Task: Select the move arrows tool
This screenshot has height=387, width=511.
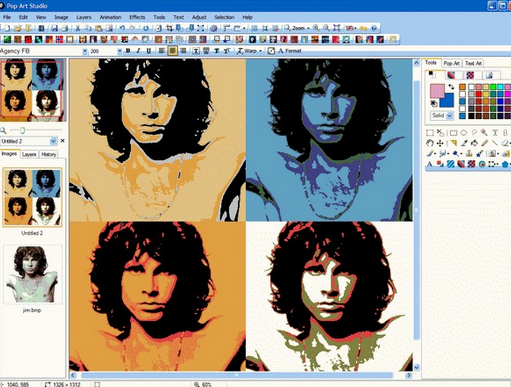Action: pos(440,143)
